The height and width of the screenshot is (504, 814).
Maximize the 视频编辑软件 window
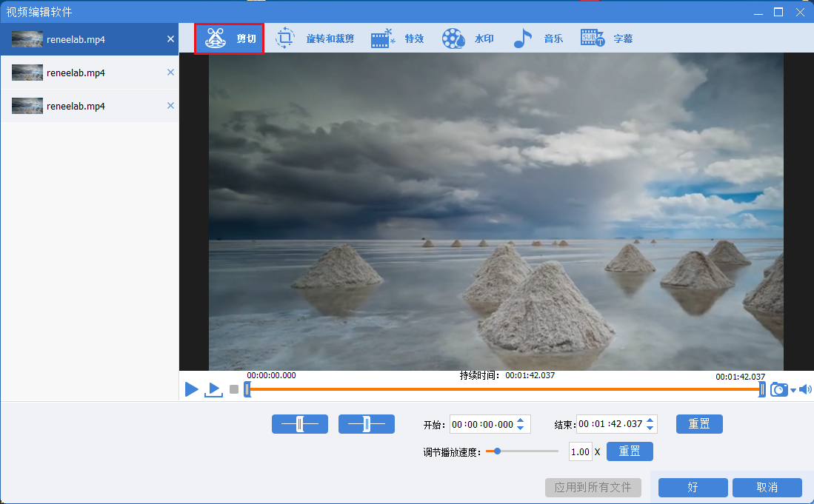[x=778, y=12]
